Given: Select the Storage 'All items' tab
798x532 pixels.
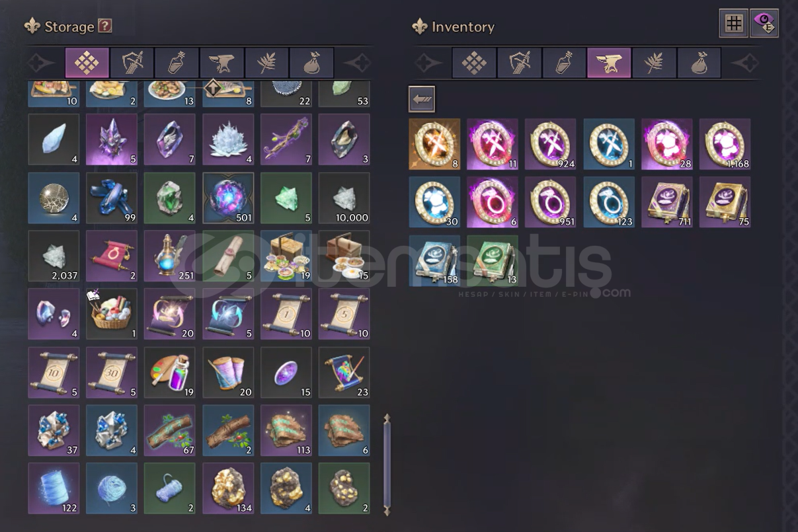Looking at the screenshot, I should point(87,63).
